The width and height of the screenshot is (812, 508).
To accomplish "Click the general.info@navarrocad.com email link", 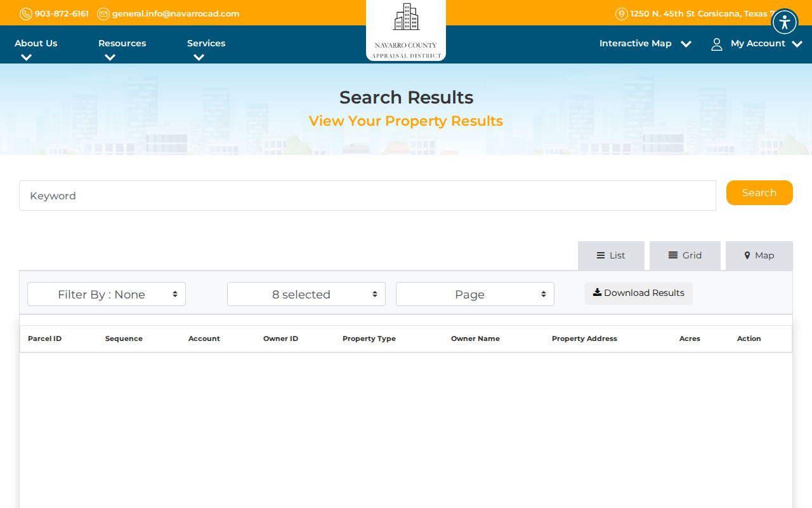I will pyautogui.click(x=176, y=14).
